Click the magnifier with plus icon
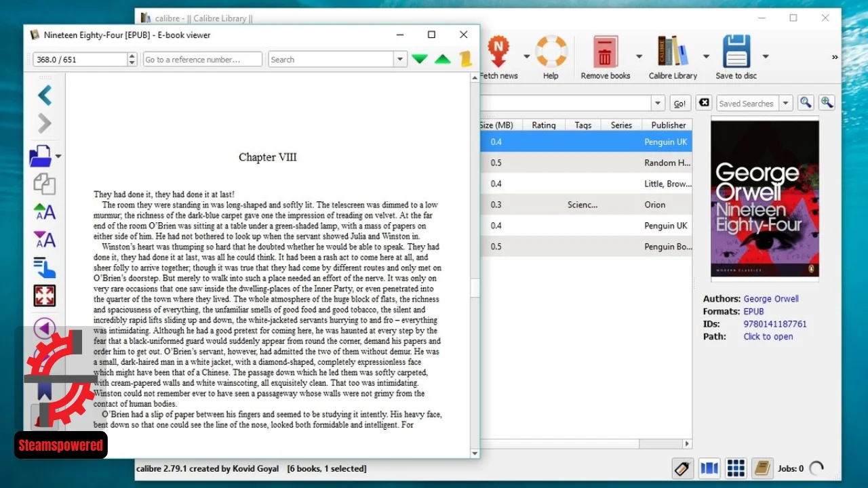The width and height of the screenshot is (868, 488). pyautogui.click(x=827, y=102)
